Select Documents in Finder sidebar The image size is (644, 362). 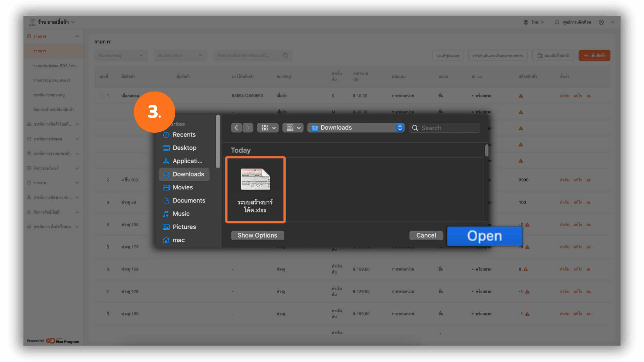189,200
